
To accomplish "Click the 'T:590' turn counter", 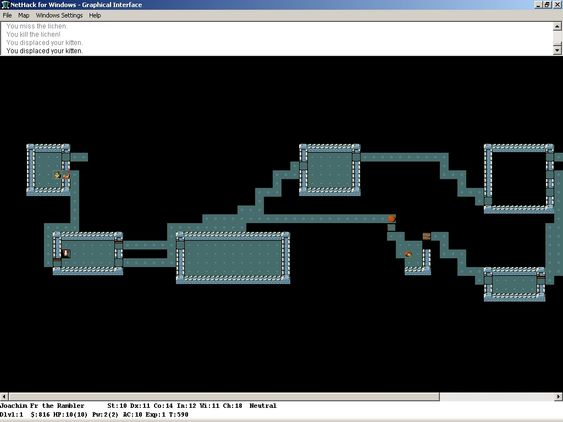I will [178, 415].
